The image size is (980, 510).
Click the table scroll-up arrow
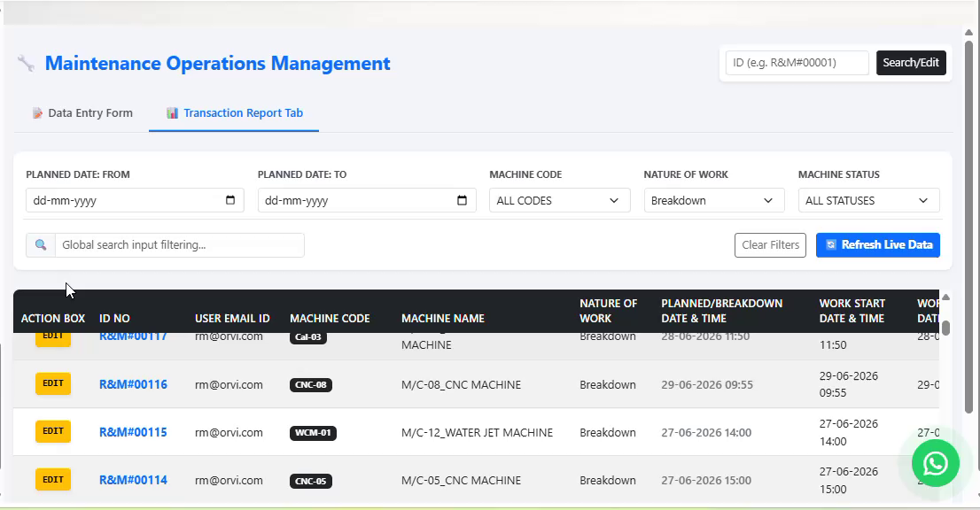tap(946, 297)
